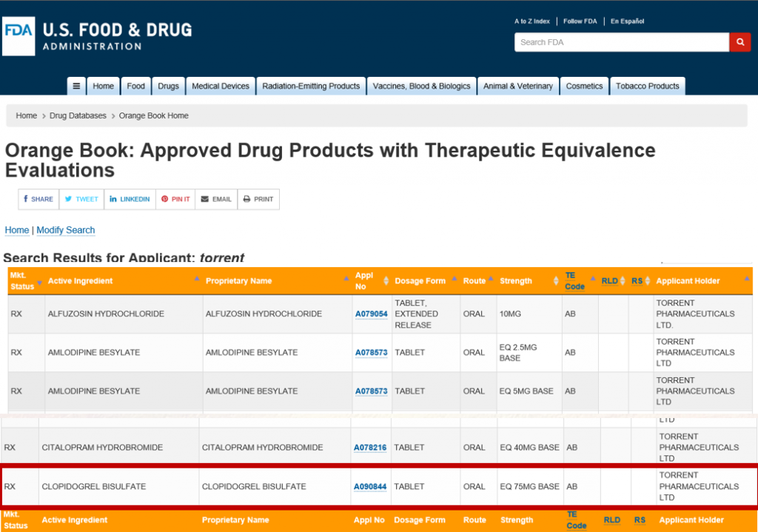758x532 pixels.
Task: Select ALFUZOSIN HYDROCHLORIDE active ingredient cell
Action: pos(124,314)
